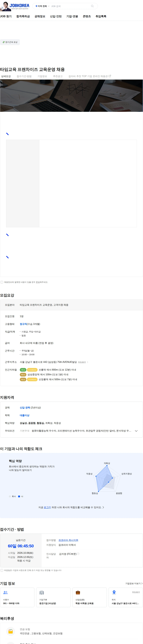This screenshot has width=143, height=644.
Task: Click the 마감일 2026.12.05(토) date
Action: pyautogui.click(x=25, y=557)
